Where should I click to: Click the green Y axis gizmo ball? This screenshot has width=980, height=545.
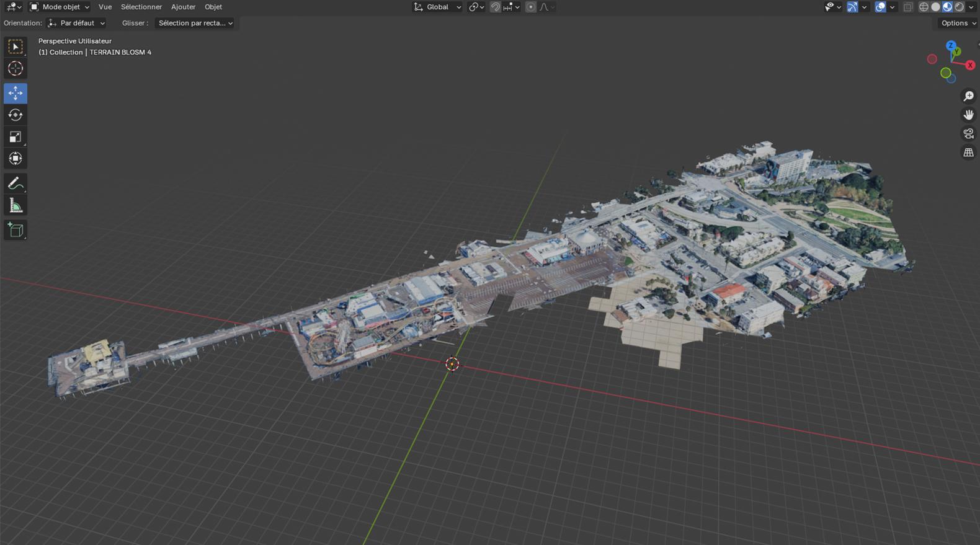[x=956, y=51]
